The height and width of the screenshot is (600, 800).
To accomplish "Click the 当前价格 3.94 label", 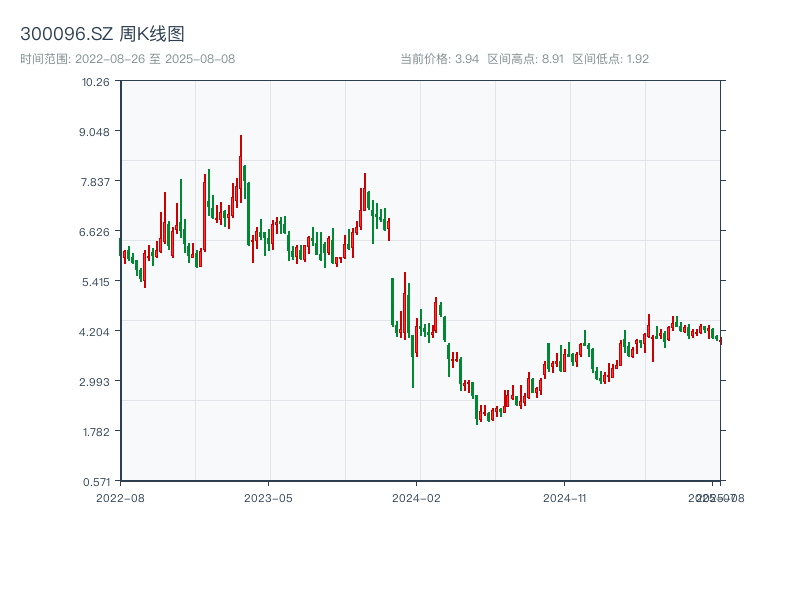I will tap(439, 59).
